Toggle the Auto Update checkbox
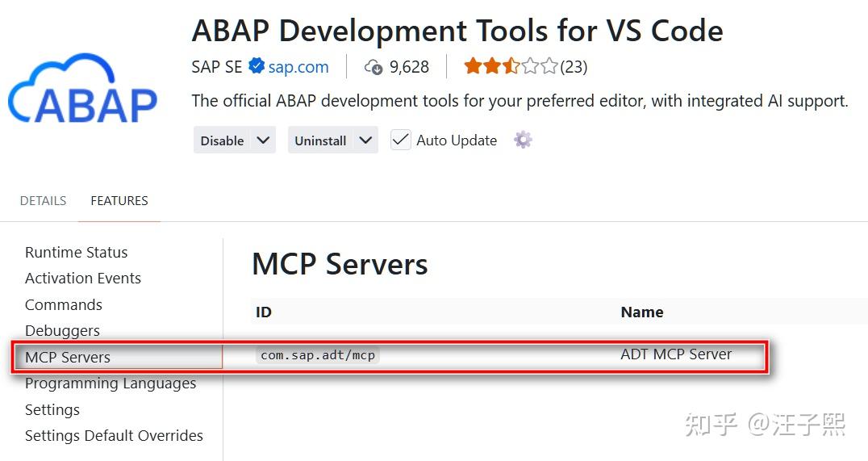This screenshot has height=461, width=868. pyautogui.click(x=400, y=140)
